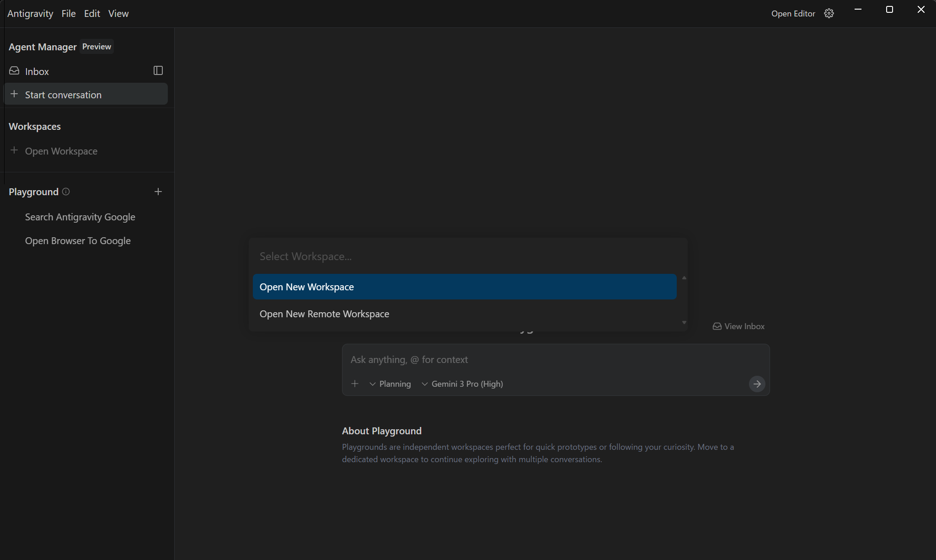Click the Open Editor button
This screenshot has height=560, width=936.
pos(793,14)
